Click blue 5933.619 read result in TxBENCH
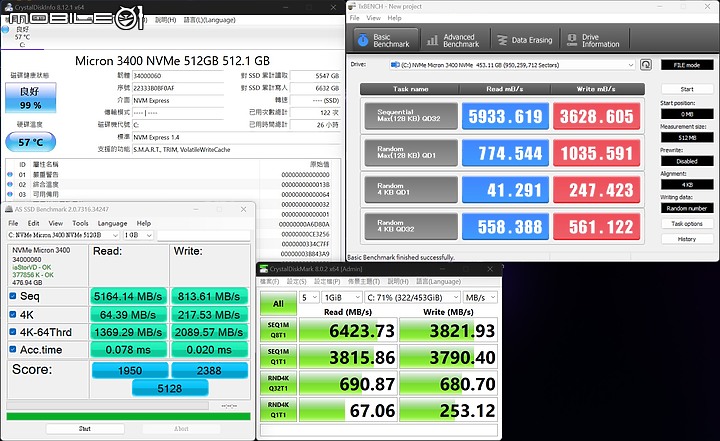Screen dimensions: 720x441 pyautogui.click(x=505, y=116)
